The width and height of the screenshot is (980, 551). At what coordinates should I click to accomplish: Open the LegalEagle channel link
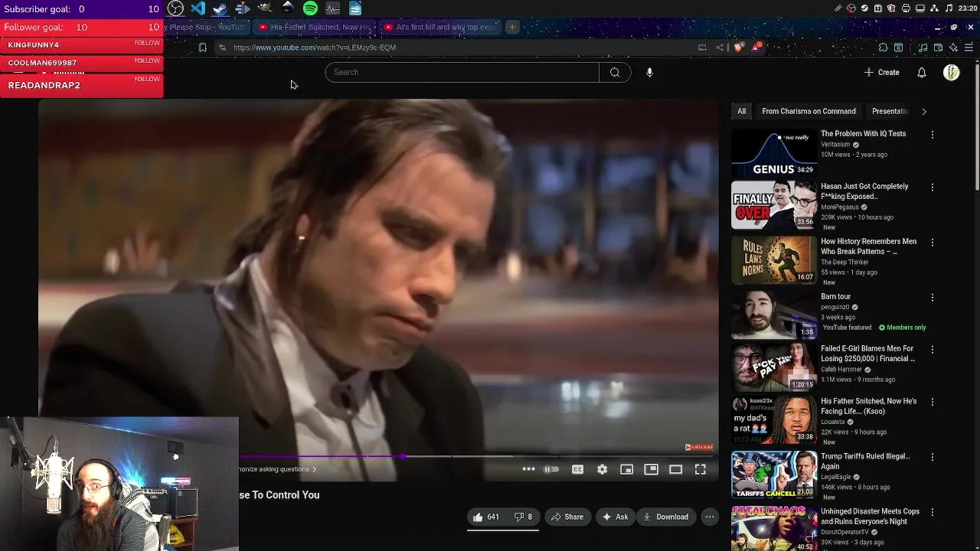tap(838, 476)
